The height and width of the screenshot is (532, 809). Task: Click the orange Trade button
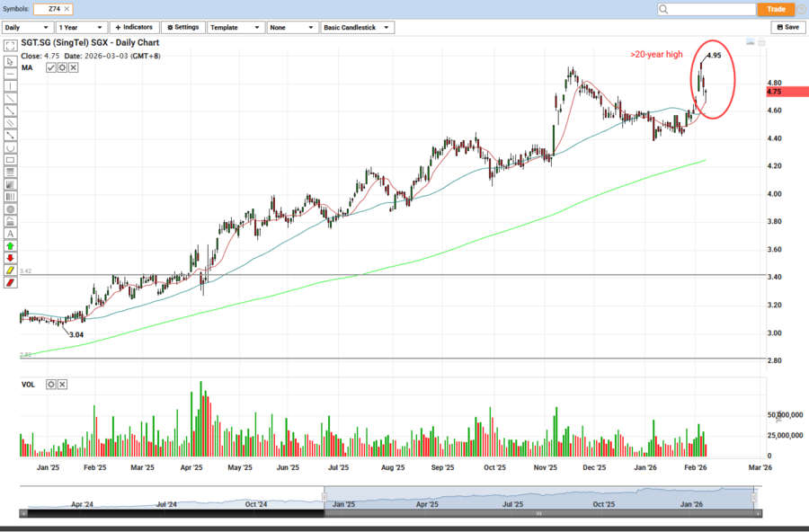[776, 9]
